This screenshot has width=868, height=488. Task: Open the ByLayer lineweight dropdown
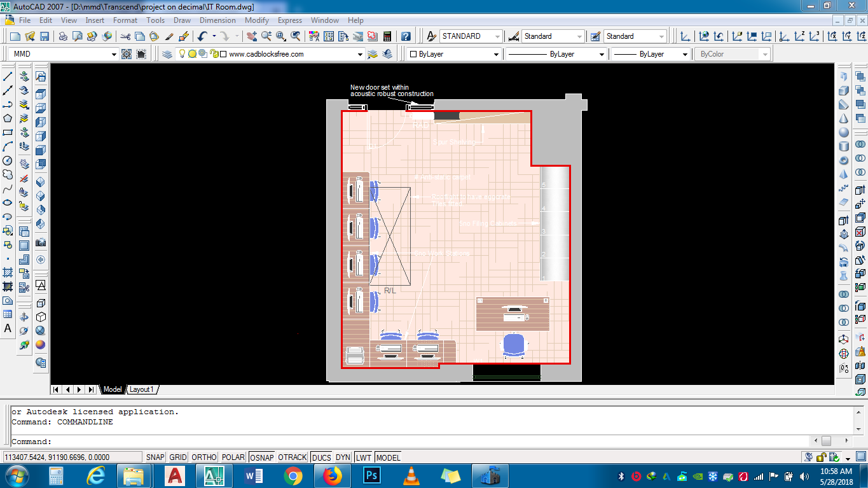[x=685, y=54]
